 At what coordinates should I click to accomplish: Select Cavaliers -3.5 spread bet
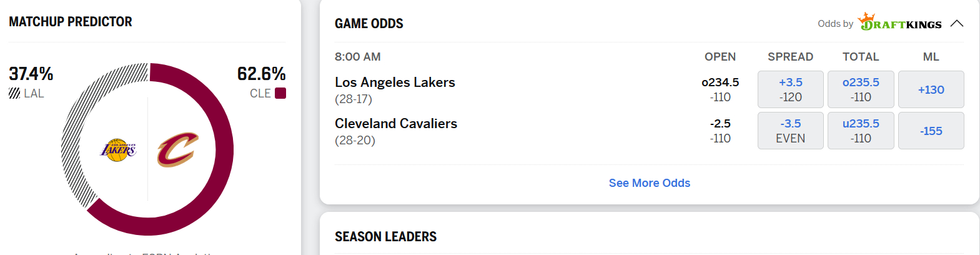point(790,131)
